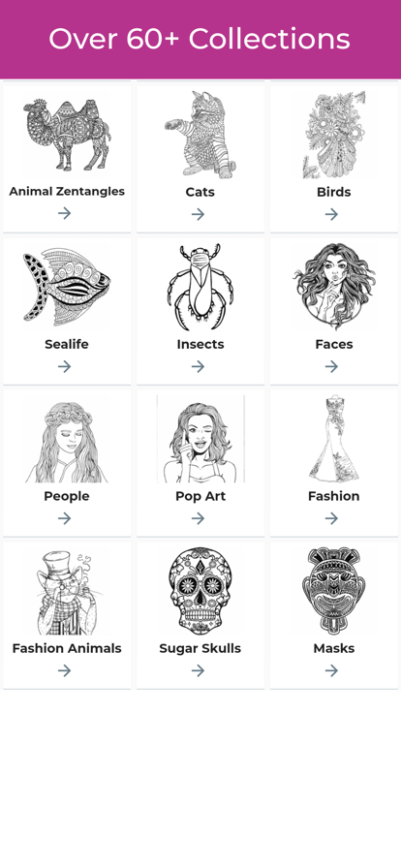401x868 pixels.
Task: Tap the arrow icon below Cats
Action: (199, 214)
